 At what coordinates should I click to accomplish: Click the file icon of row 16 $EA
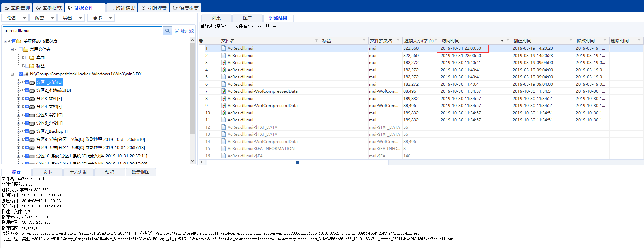(x=224, y=156)
